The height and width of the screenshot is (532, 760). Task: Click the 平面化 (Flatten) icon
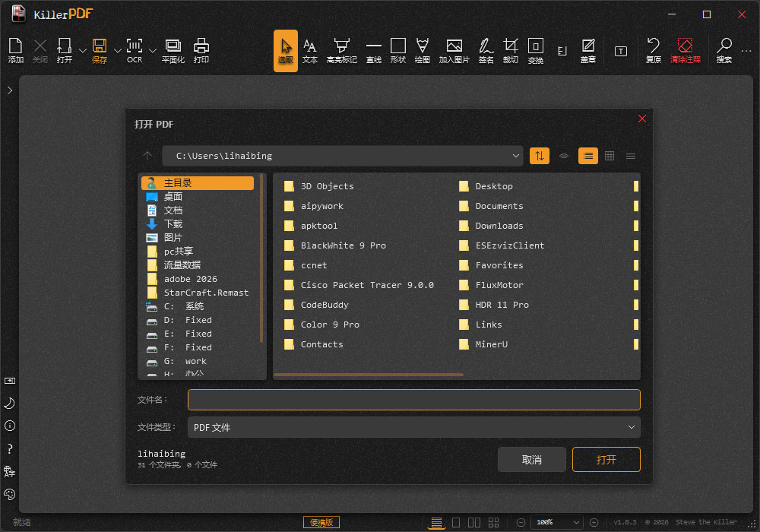pos(173,50)
